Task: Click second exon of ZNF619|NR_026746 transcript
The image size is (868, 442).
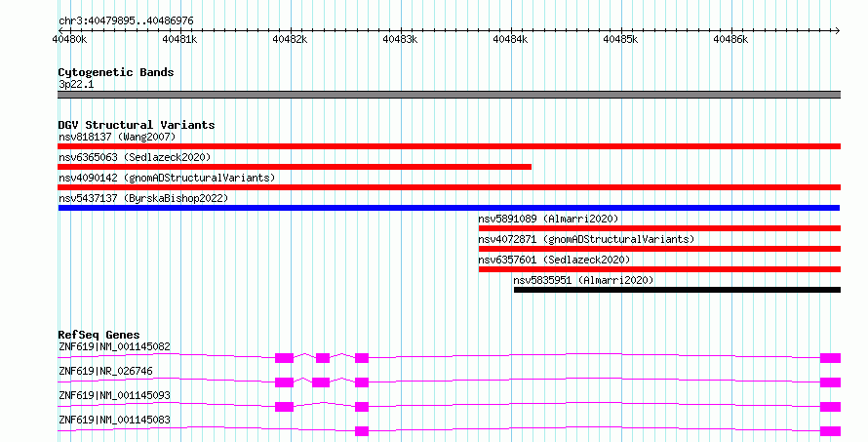Action: point(321,382)
